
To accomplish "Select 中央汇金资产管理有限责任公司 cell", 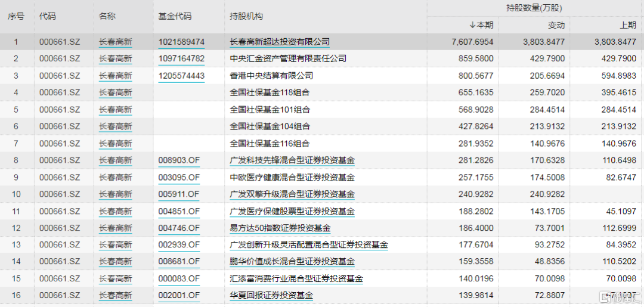I will tap(288, 58).
